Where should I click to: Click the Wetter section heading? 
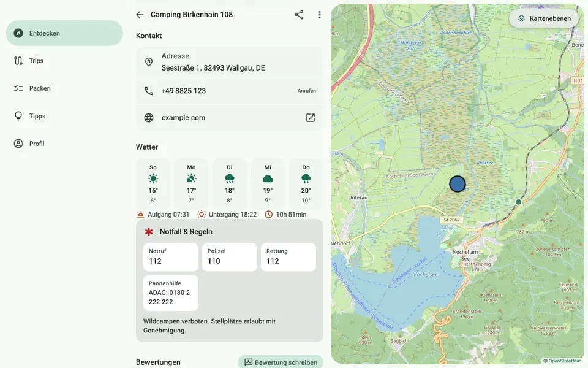(x=147, y=147)
